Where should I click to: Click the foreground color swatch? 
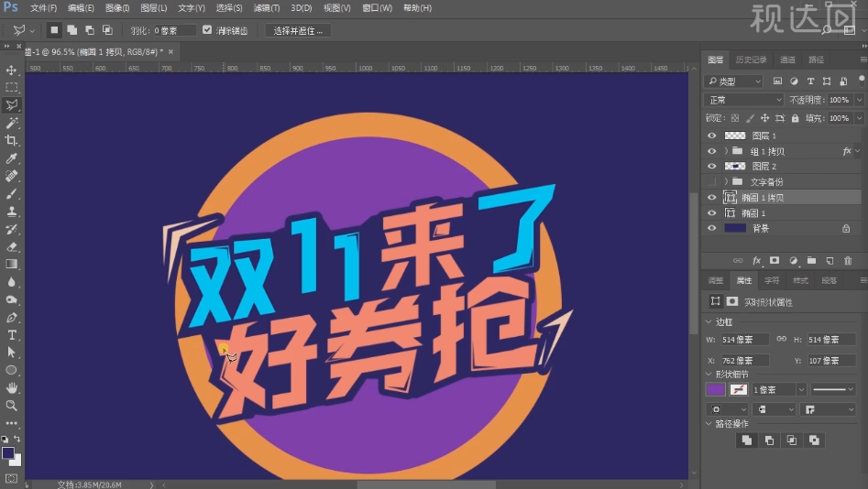coord(7,453)
